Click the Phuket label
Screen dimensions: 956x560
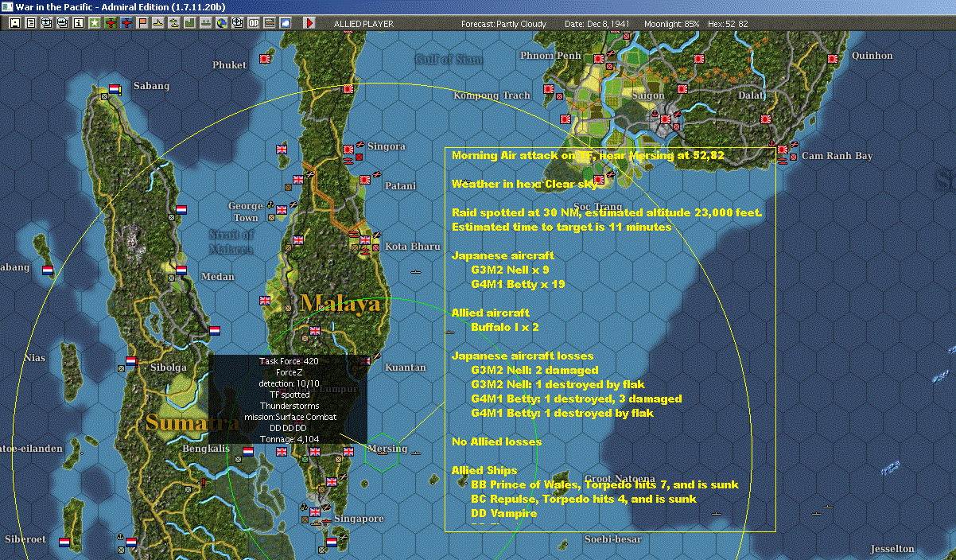click(229, 65)
